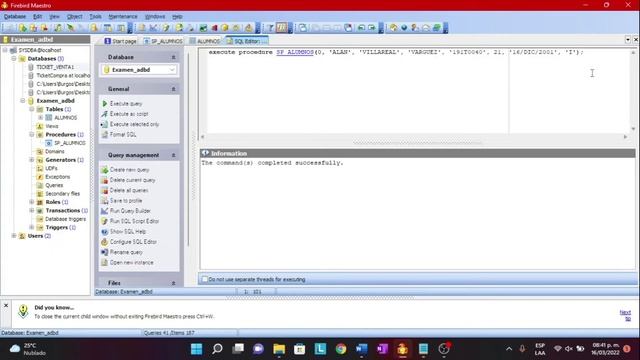Open the Tools menu
This screenshot has height=360, width=640.
point(95,16)
